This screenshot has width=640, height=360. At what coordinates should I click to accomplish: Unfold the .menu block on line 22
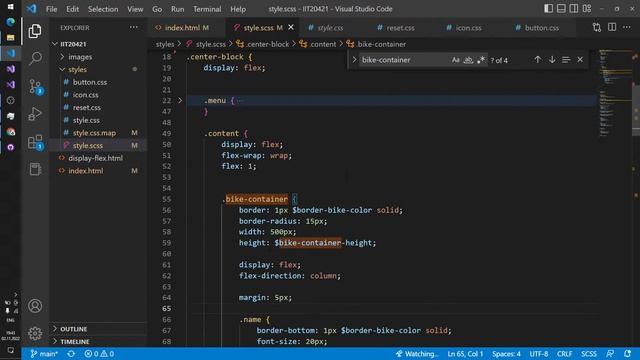(x=180, y=100)
